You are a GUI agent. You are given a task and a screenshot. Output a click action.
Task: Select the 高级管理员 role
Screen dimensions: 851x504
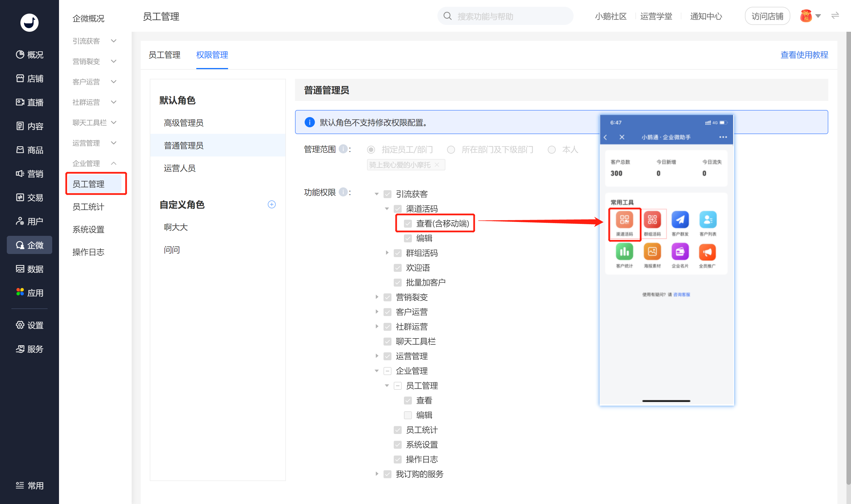pos(218,123)
